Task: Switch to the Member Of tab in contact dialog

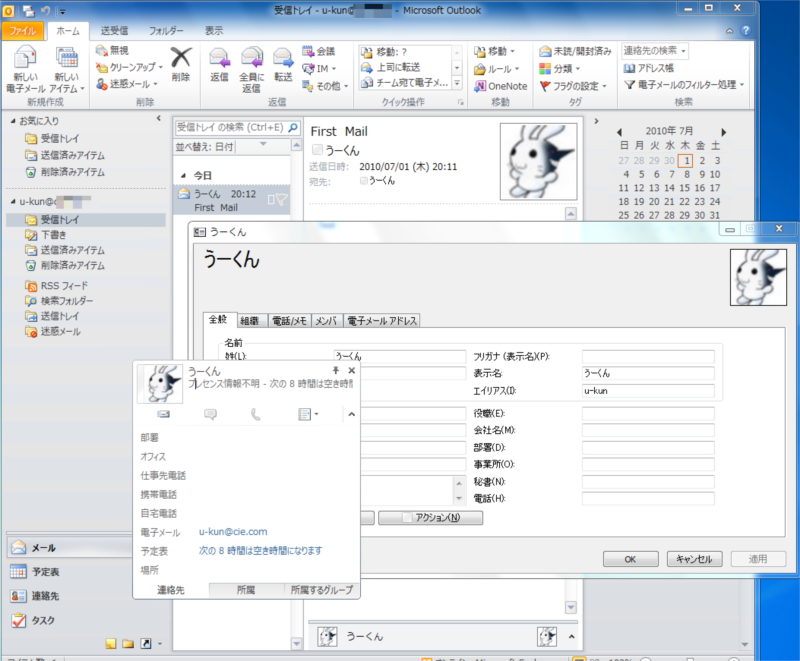Action: [327, 321]
